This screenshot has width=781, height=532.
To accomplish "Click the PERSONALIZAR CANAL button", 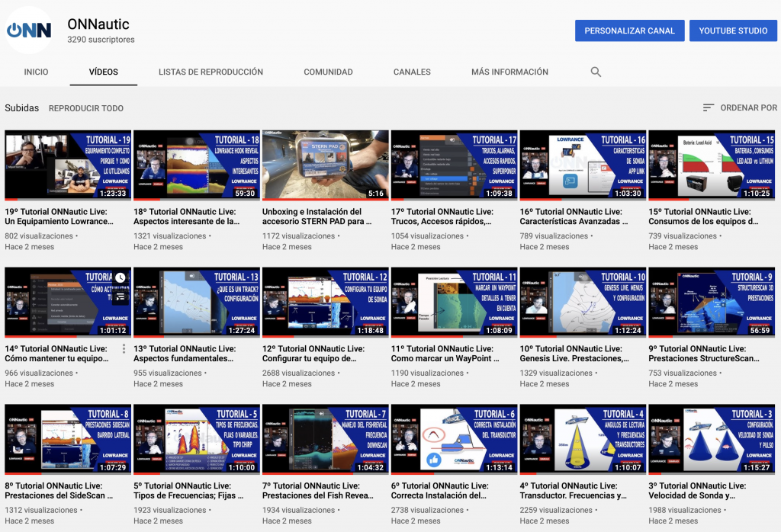I will pos(629,30).
